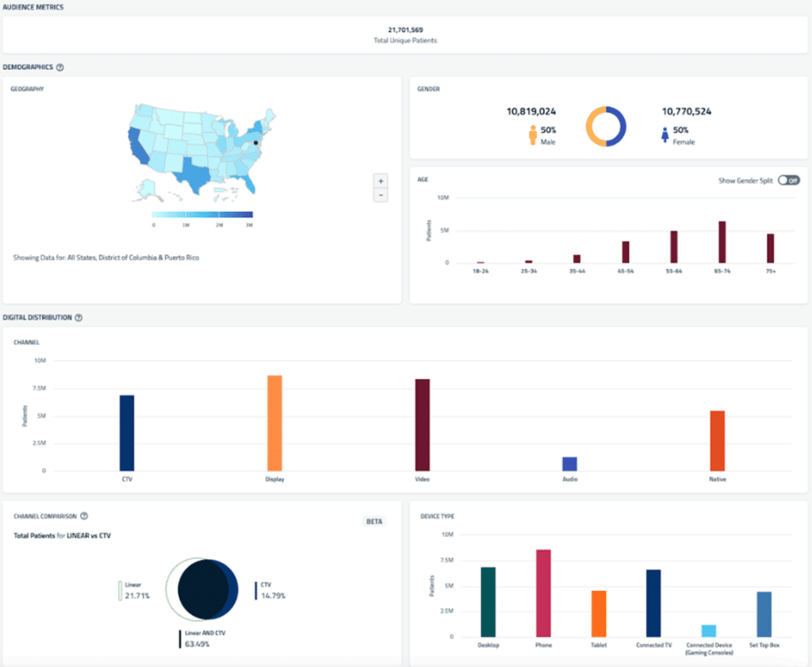Click the 'Total Patients for LINEAR vs CTV' text
Viewport: 812px width, 667px height.
(62, 535)
